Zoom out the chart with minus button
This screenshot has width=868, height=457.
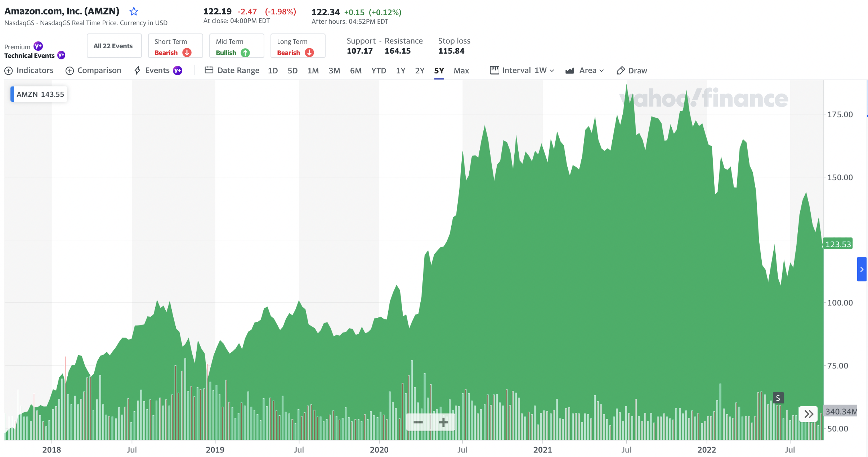click(x=418, y=422)
